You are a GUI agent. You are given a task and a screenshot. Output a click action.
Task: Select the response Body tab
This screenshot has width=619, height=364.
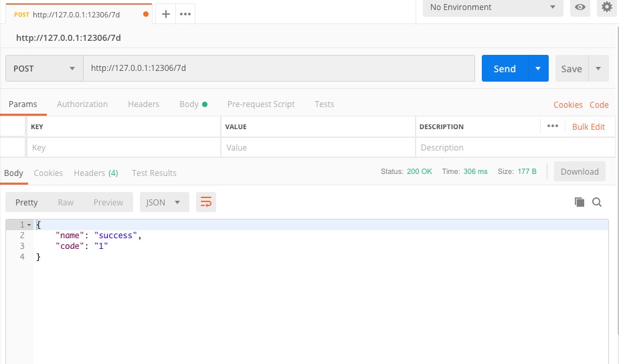[14, 173]
